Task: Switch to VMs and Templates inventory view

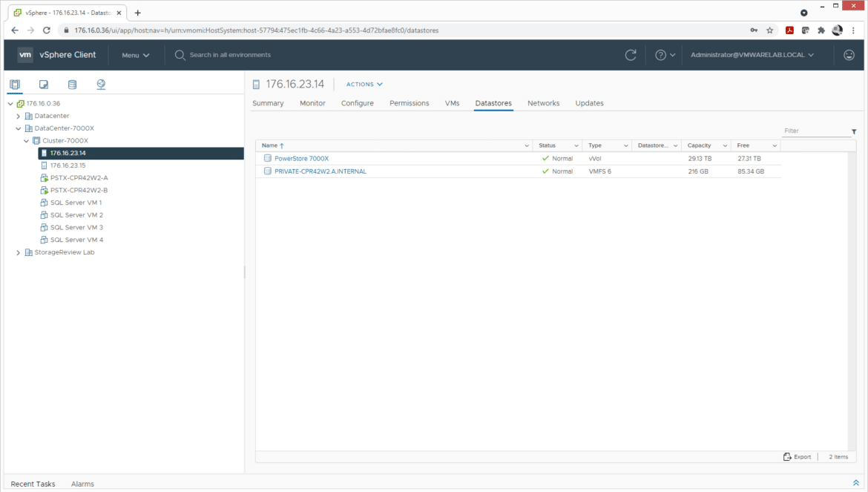Action: click(44, 84)
